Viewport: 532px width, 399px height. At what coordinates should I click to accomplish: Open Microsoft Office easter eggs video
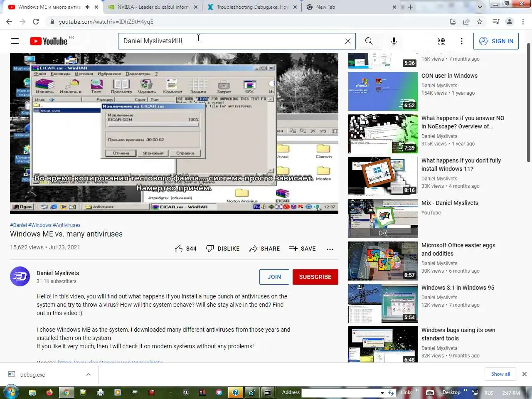[383, 261]
